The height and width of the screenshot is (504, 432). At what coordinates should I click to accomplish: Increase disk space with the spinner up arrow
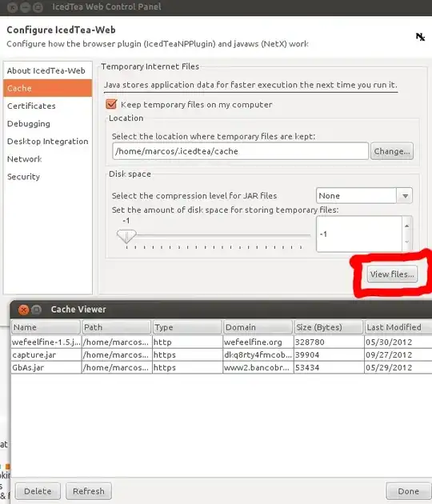[x=407, y=226]
